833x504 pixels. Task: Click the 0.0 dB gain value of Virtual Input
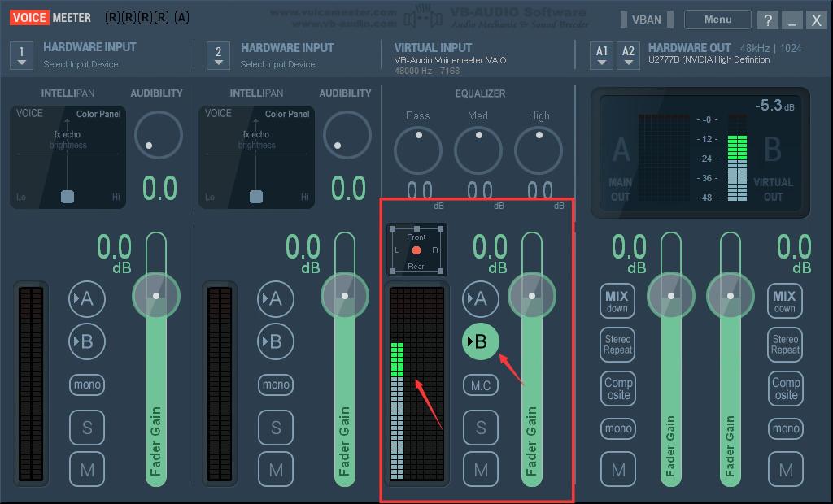tap(490, 254)
